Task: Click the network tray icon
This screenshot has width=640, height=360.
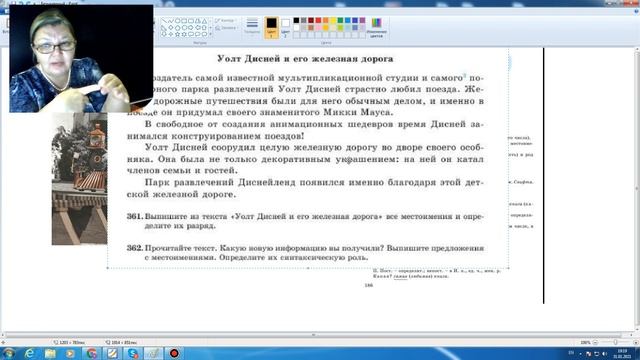Action: point(596,353)
